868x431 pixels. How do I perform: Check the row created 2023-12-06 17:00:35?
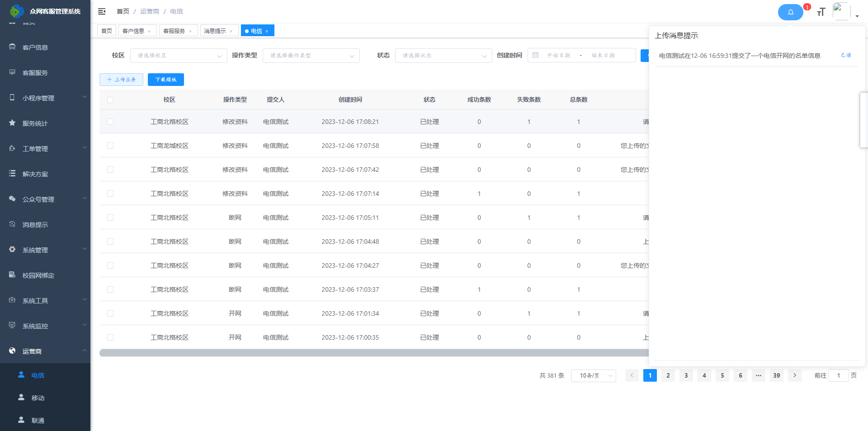pos(110,337)
